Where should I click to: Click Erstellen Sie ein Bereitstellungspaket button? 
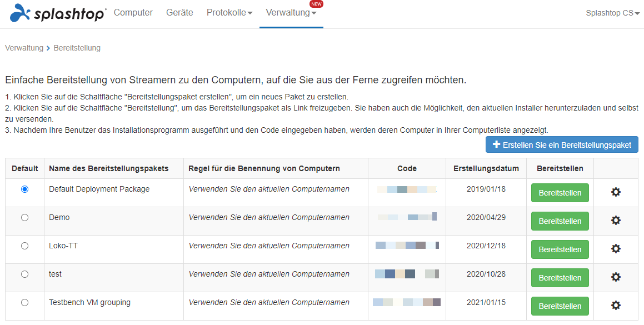tap(562, 144)
